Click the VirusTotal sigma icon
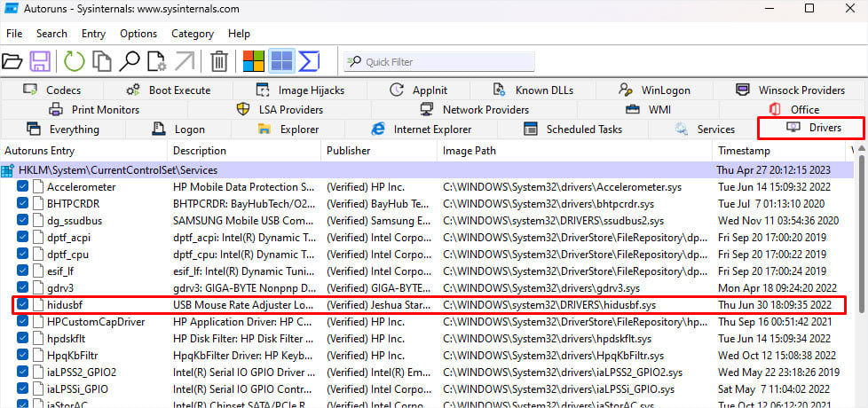 309,61
